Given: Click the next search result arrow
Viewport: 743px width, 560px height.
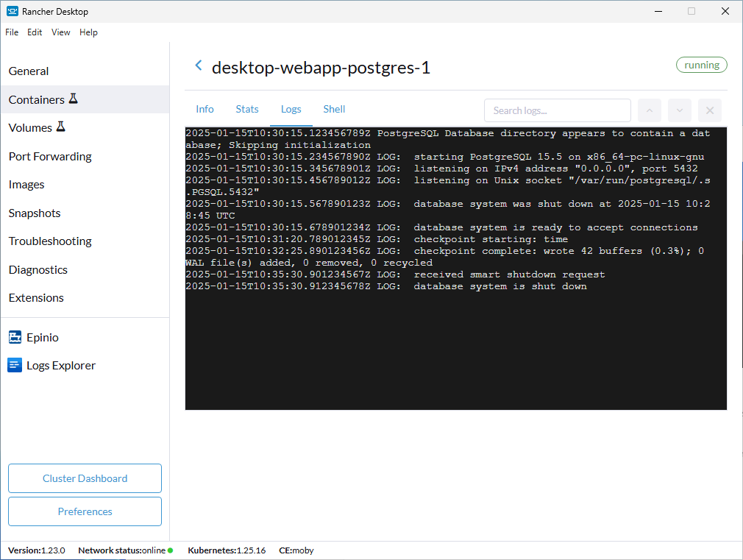Looking at the screenshot, I should coord(680,110).
